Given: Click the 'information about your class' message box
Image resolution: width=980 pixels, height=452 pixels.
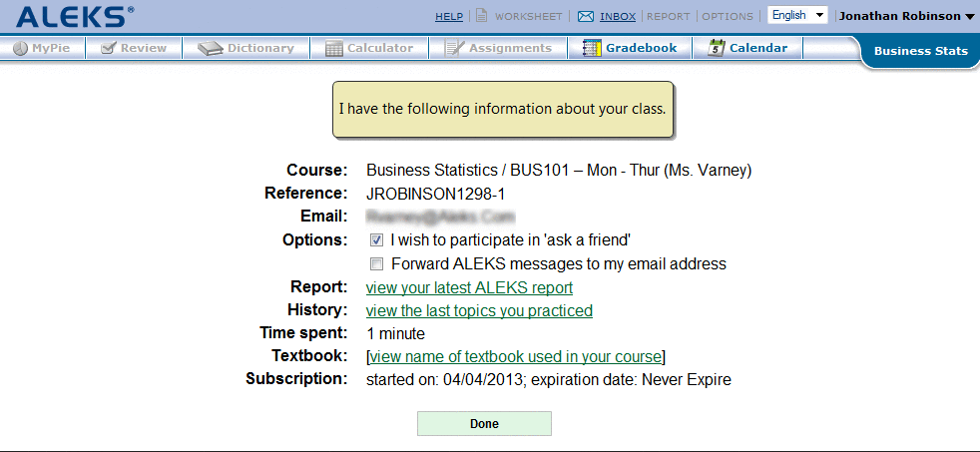Looking at the screenshot, I should (503, 109).
